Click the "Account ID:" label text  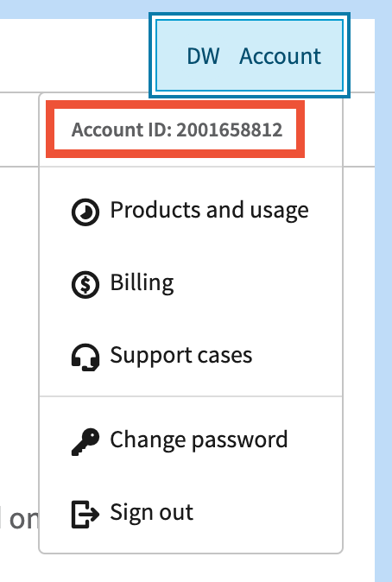coord(122,130)
